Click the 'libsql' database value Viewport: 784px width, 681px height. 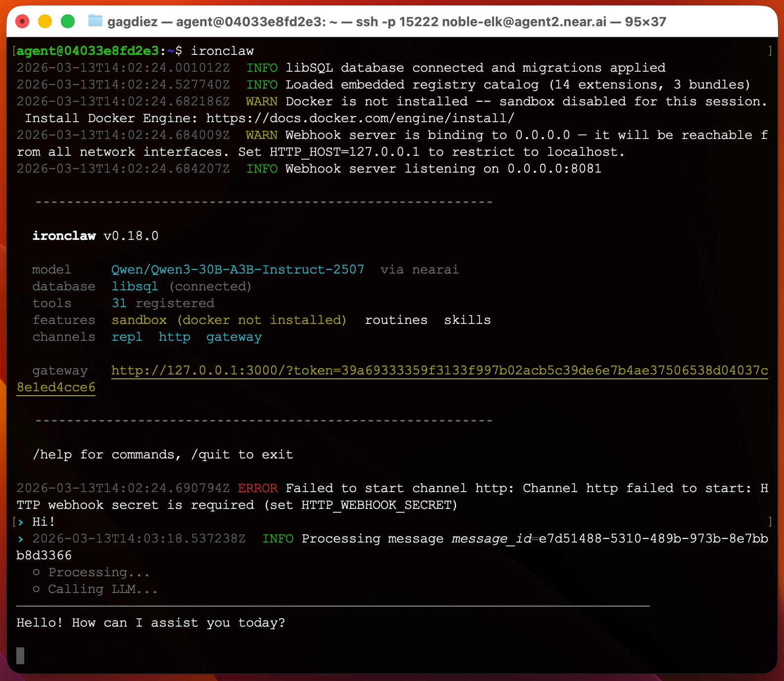[x=135, y=286]
